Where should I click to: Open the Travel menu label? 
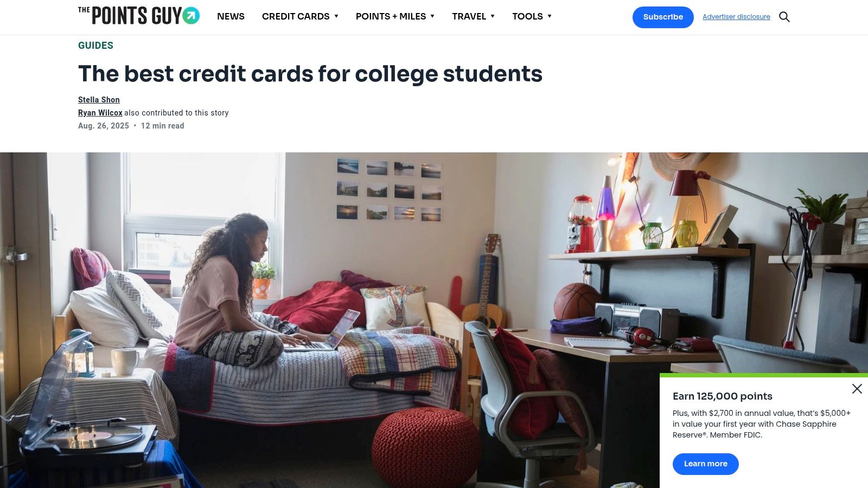(x=469, y=16)
